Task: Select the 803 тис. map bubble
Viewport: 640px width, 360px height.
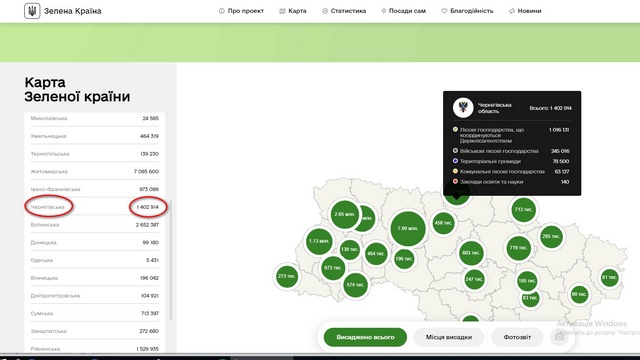Action: [471, 253]
